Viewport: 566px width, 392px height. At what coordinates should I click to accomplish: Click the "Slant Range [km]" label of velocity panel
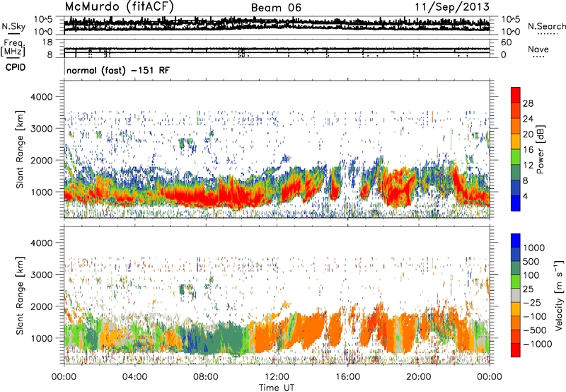click(20, 295)
